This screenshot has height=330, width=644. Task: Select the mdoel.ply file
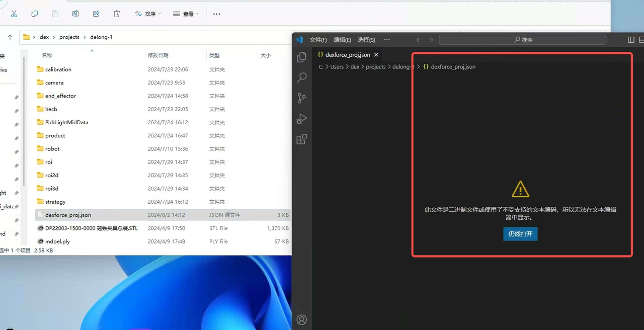(57, 241)
